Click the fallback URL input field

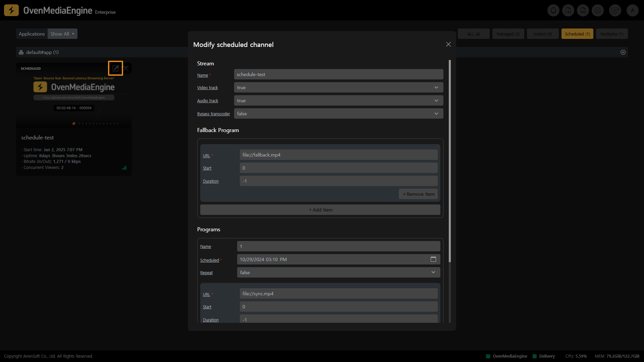point(338,155)
